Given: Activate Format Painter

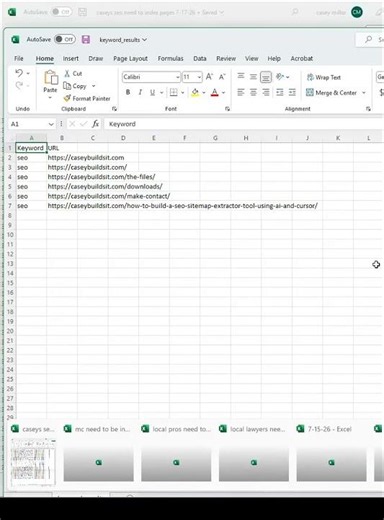Looking at the screenshot, I should point(87,98).
